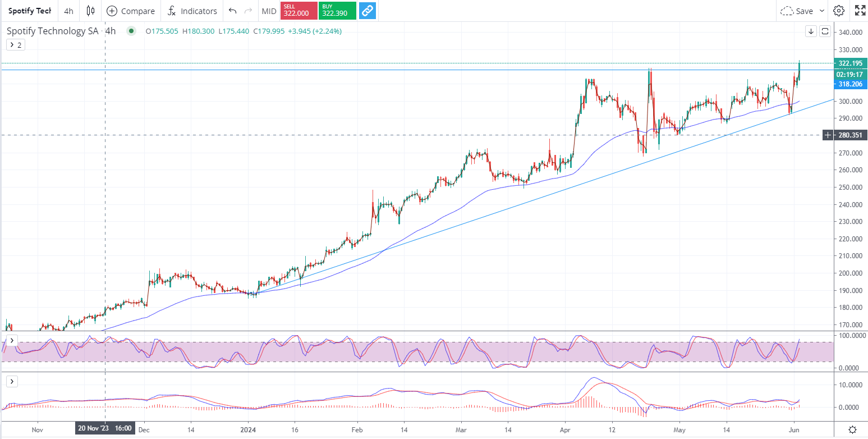
Task: Click the blue chain link icon
Action: coord(368,11)
